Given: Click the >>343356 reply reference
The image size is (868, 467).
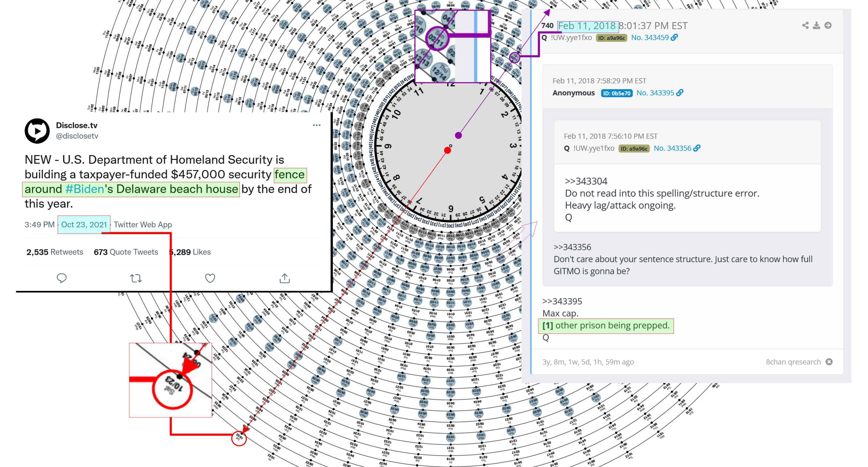Looking at the screenshot, I should click(x=572, y=247).
